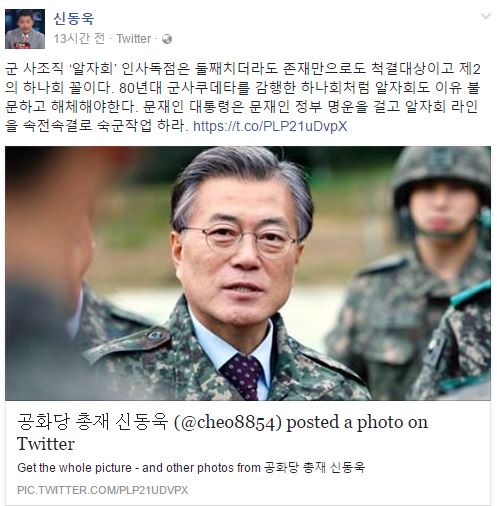The height and width of the screenshot is (506, 497).
Task: Click the @cheo8854 handle in card title
Action: click(x=228, y=422)
